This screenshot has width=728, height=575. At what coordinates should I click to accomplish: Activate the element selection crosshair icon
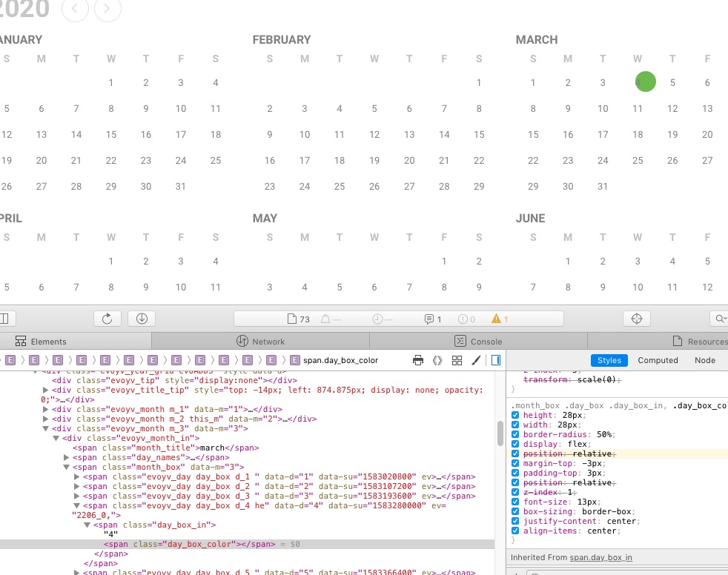[x=635, y=319]
